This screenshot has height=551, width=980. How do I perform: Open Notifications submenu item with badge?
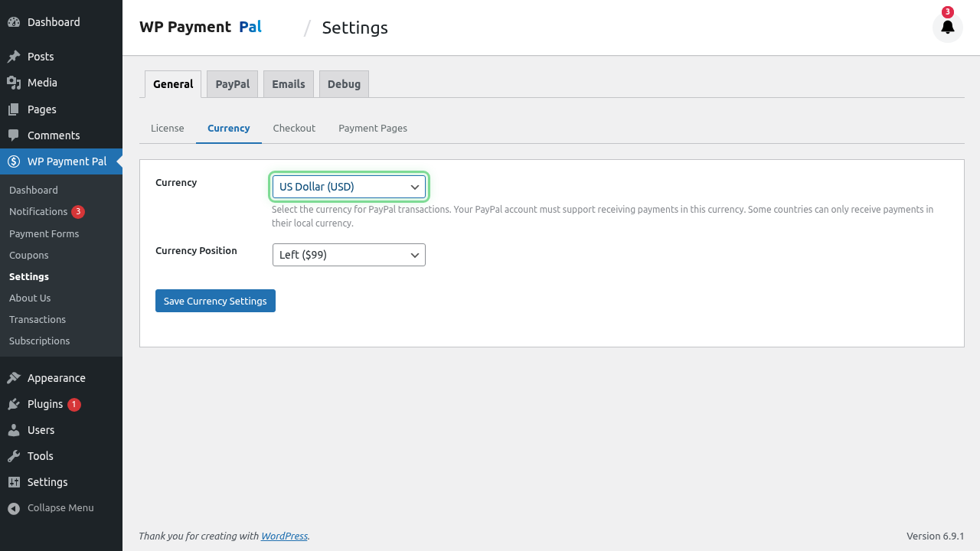pyautogui.click(x=38, y=211)
